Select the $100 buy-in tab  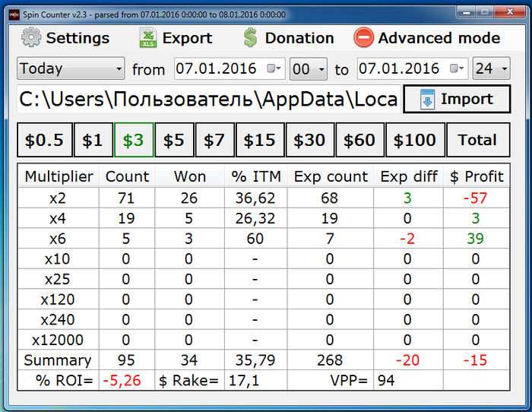click(415, 140)
